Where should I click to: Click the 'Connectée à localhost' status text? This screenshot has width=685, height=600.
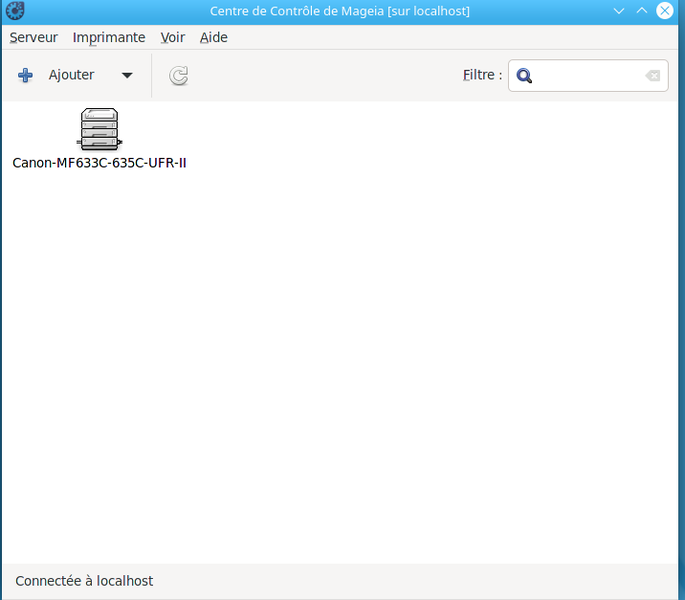click(84, 581)
